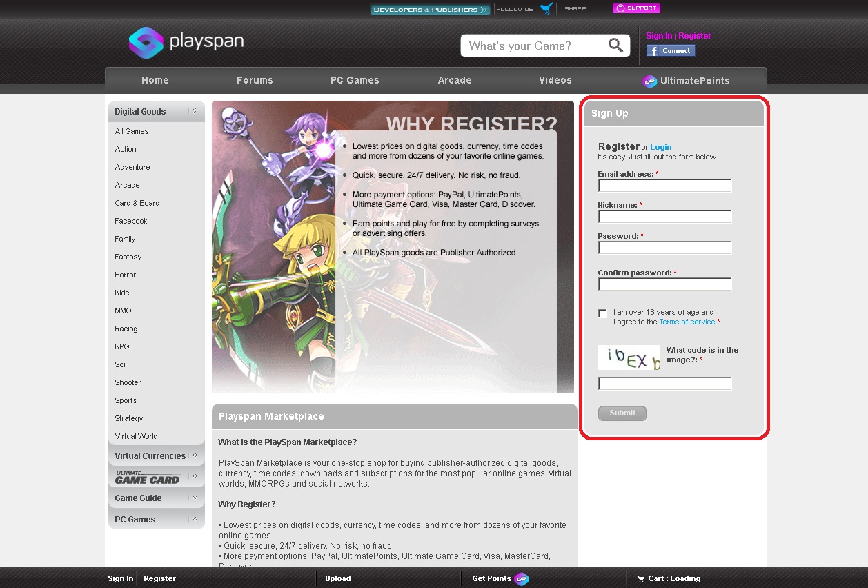Click the Email address field
The width and height of the screenshot is (868, 588).
[x=664, y=186]
